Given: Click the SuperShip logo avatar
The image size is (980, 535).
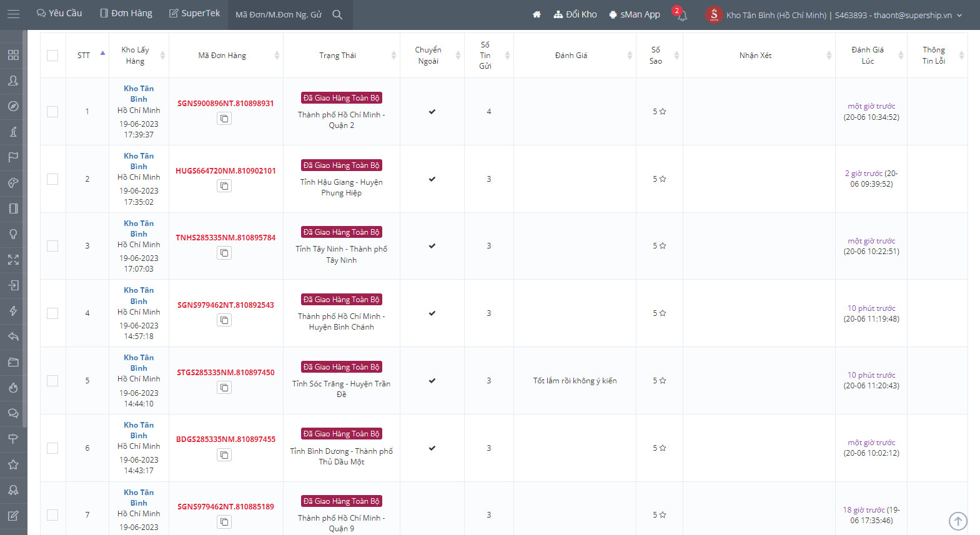Looking at the screenshot, I should (714, 14).
